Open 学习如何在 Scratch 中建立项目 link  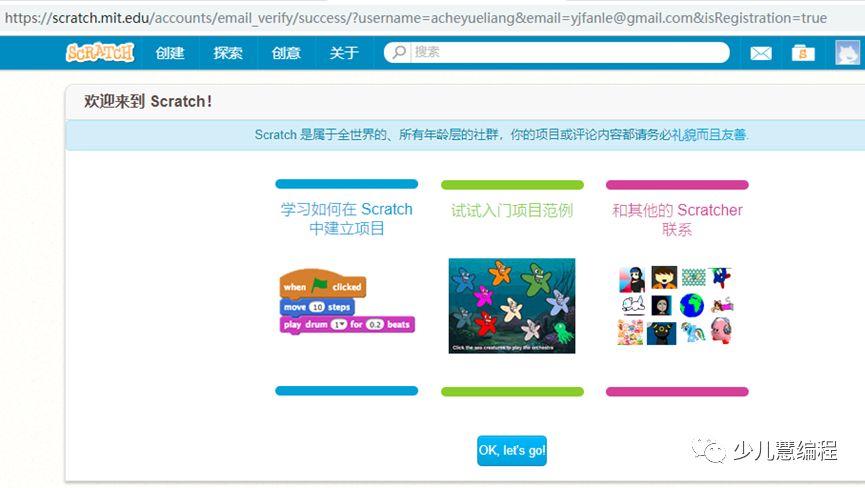pyautogui.click(x=346, y=218)
